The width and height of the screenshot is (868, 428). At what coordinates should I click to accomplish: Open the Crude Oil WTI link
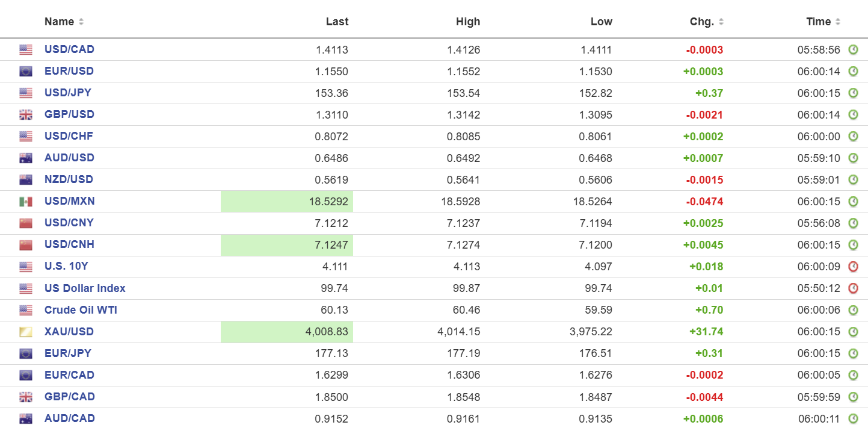(x=81, y=310)
